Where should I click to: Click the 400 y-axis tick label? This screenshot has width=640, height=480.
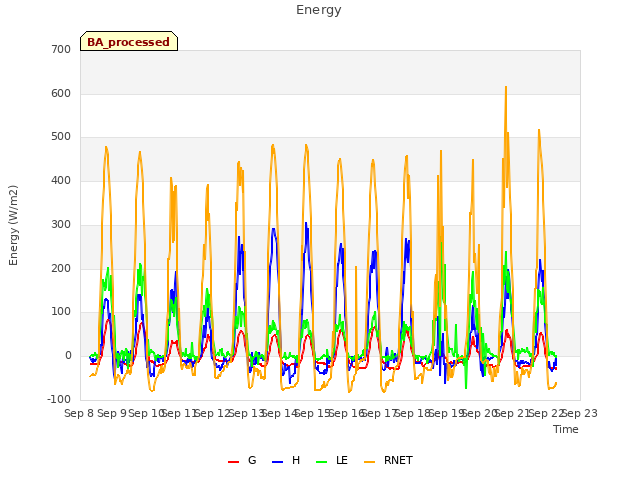pos(61,180)
